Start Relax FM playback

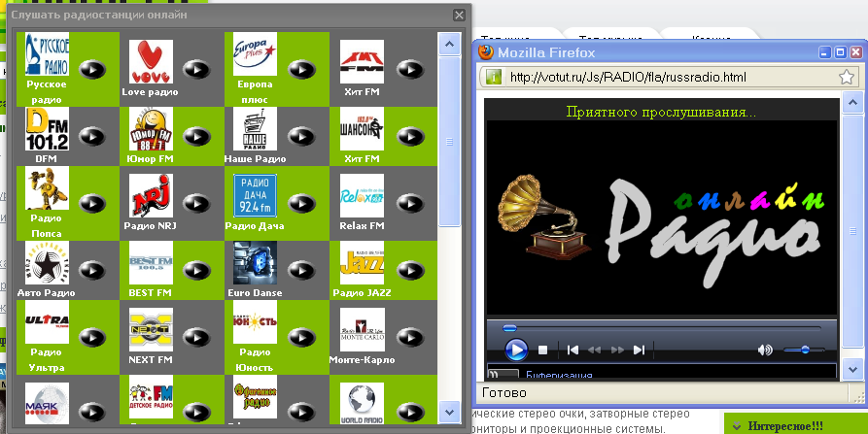point(410,203)
